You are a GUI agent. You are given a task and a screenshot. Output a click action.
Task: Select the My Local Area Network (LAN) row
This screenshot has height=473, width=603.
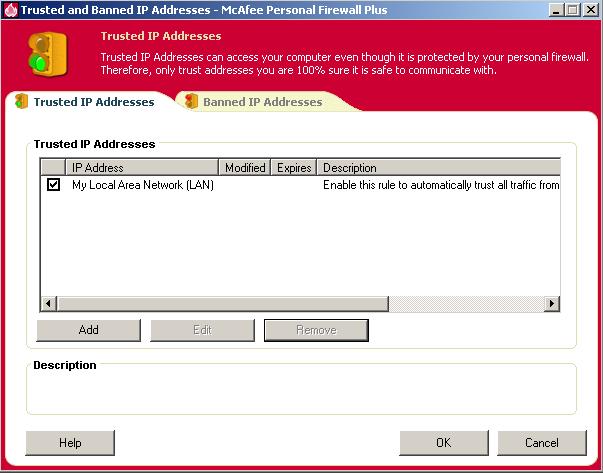click(300, 185)
